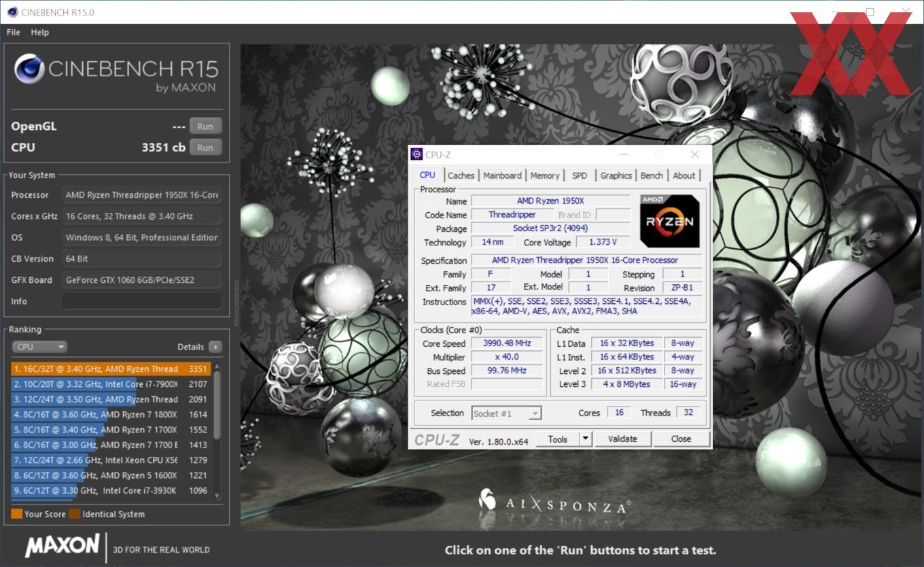Switch to CPU tab in CPU-Z

click(x=427, y=175)
